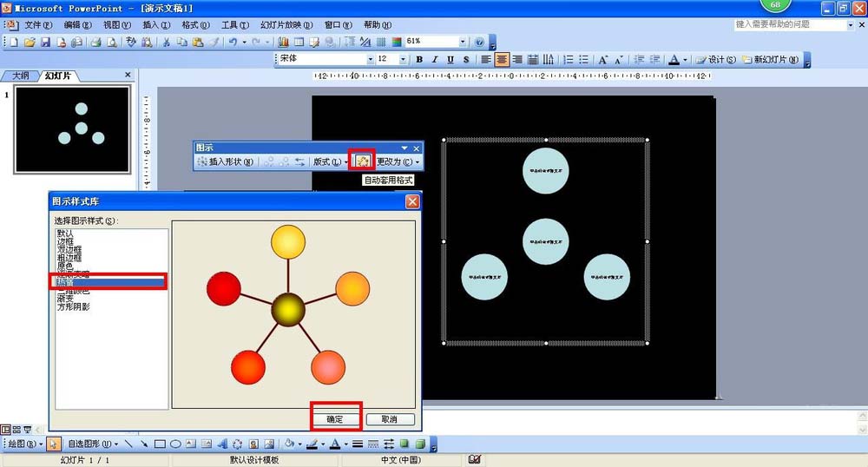Select slide 1 thumbnail in panel

pyautogui.click(x=73, y=129)
